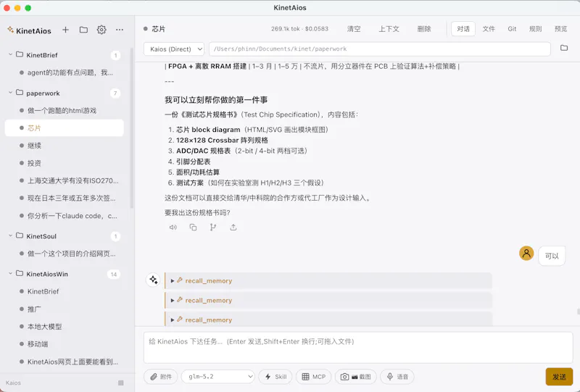
Task: Open chat '你分析一下claude code'
Action: pos(65,216)
